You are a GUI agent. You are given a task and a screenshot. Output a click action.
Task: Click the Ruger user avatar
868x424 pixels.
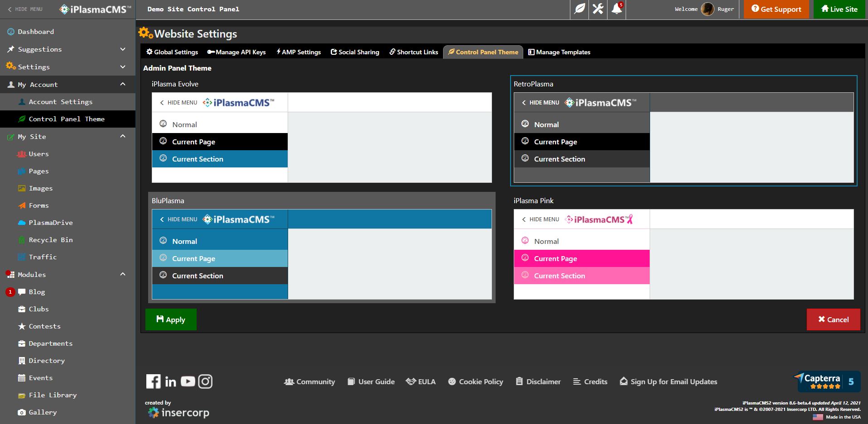707,9
